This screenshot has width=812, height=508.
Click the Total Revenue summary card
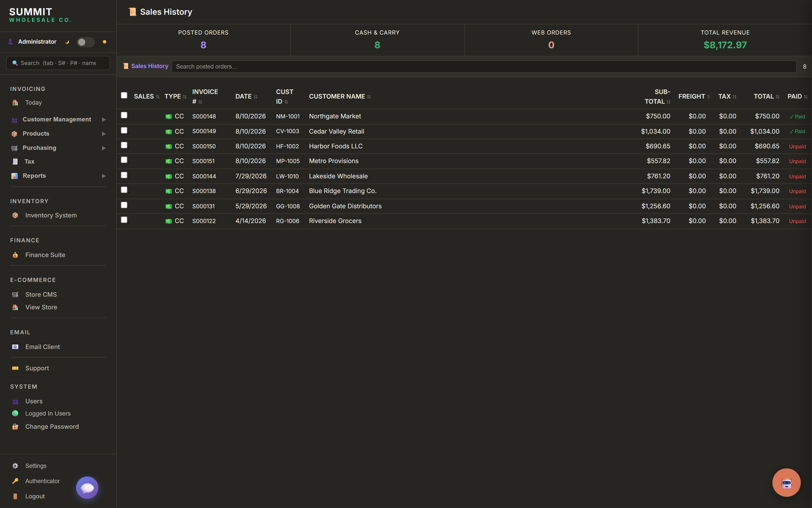click(x=725, y=40)
